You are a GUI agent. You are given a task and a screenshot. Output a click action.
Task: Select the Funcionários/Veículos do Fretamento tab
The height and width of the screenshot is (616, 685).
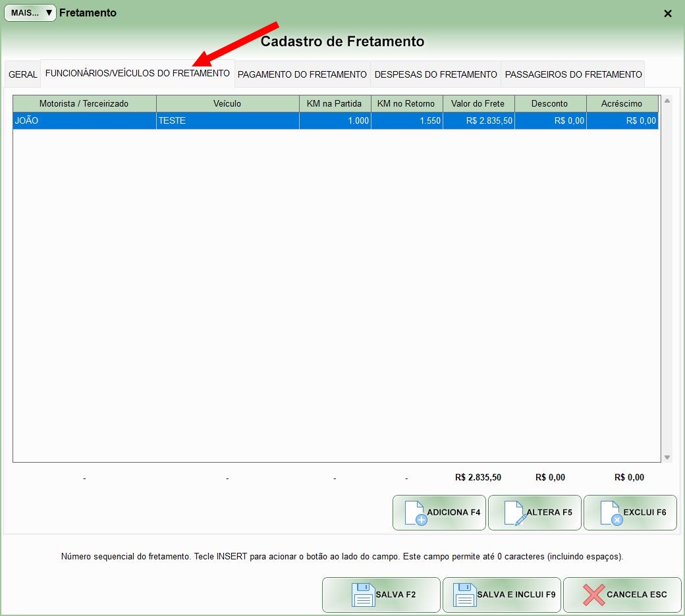click(137, 73)
